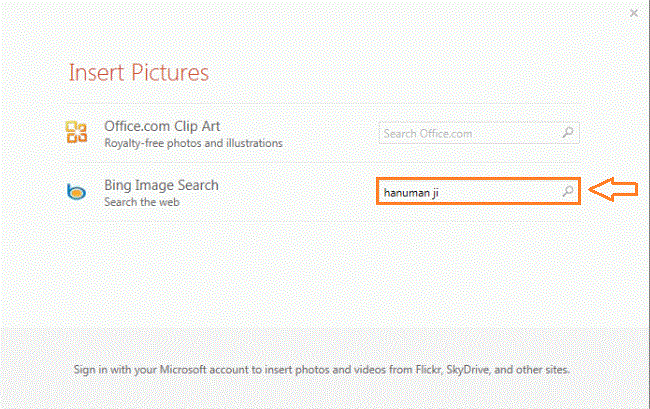Image resolution: width=650 pixels, height=409 pixels.
Task: Click the Office.com Clip Art icon
Action: [76, 133]
